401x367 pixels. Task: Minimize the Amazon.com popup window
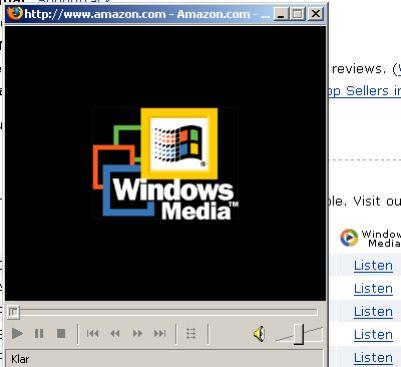pos(281,14)
